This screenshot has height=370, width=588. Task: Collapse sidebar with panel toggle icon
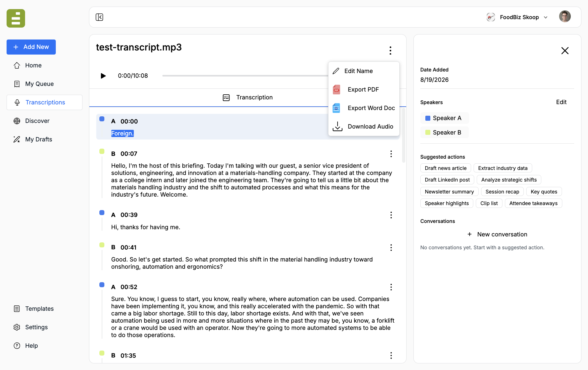point(99,17)
